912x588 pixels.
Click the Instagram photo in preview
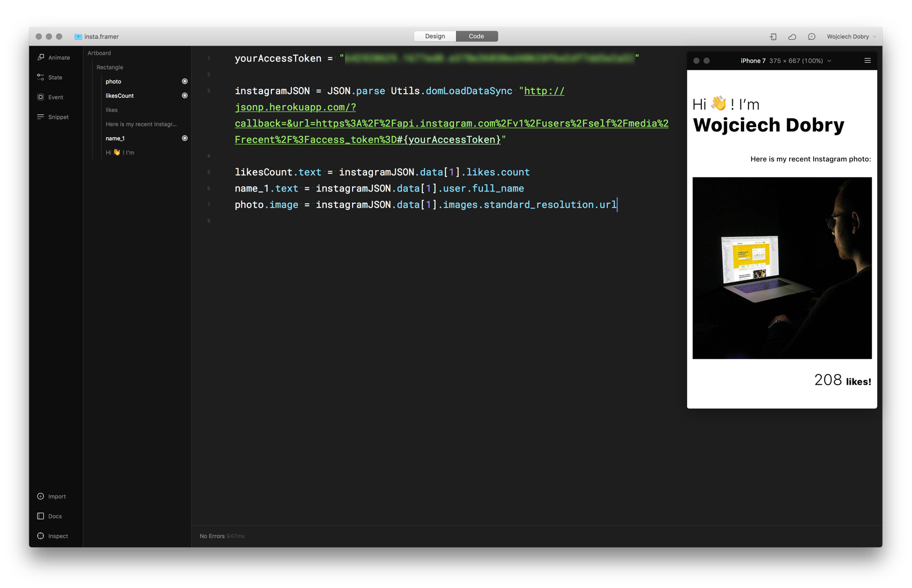coord(782,268)
